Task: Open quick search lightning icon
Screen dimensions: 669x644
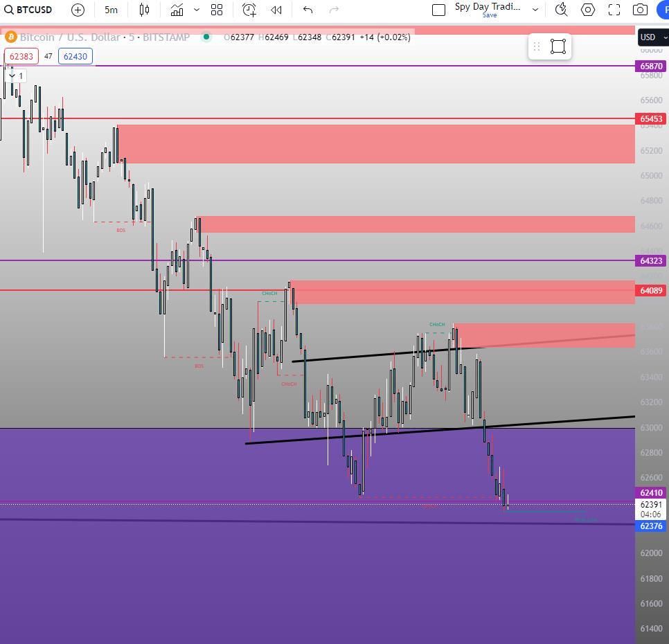Action: click(561, 10)
